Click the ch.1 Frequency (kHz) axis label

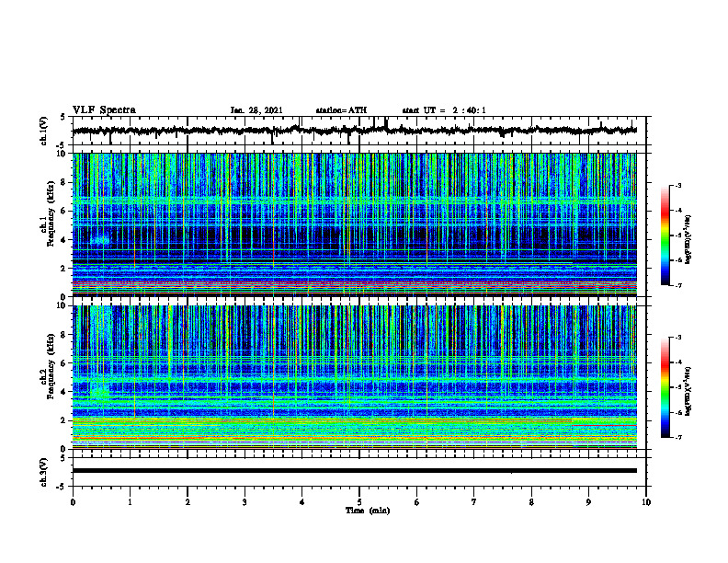(48, 213)
